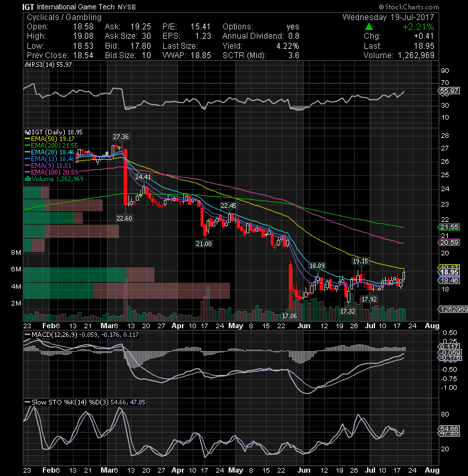Click the 17.32 low price annotation
Viewport: 468px width, 476px height.
click(348, 311)
